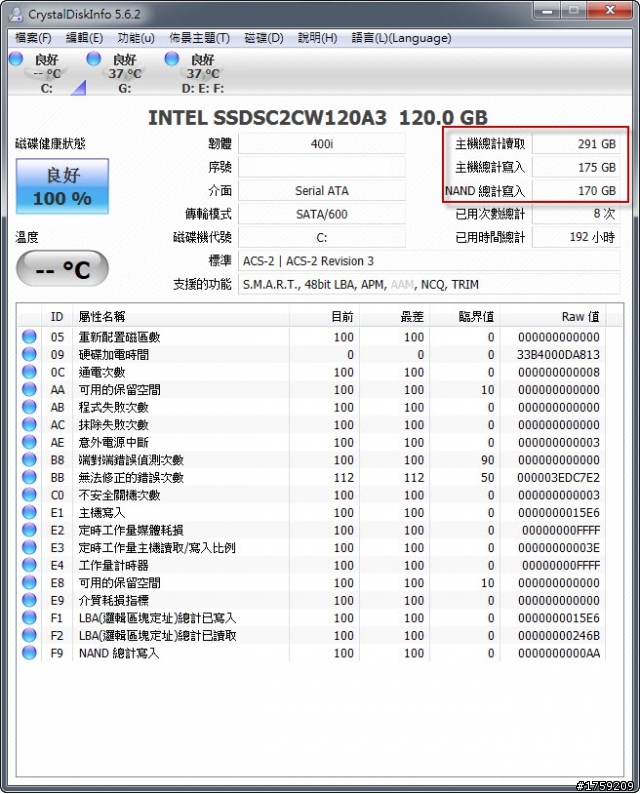Click threshold value 90 in row B8
Screen dimensions: 640x794
coord(487,460)
